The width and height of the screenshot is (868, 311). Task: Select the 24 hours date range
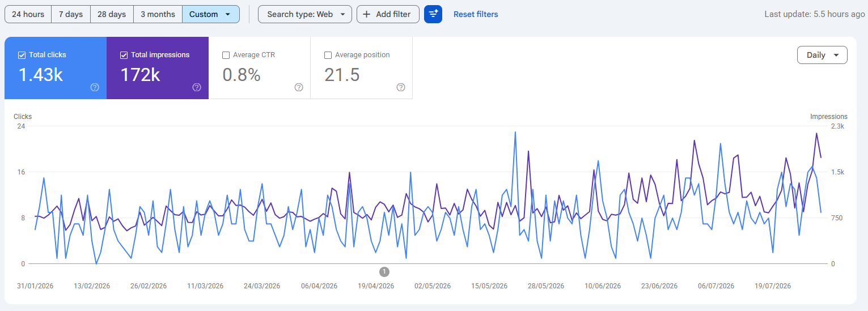28,14
